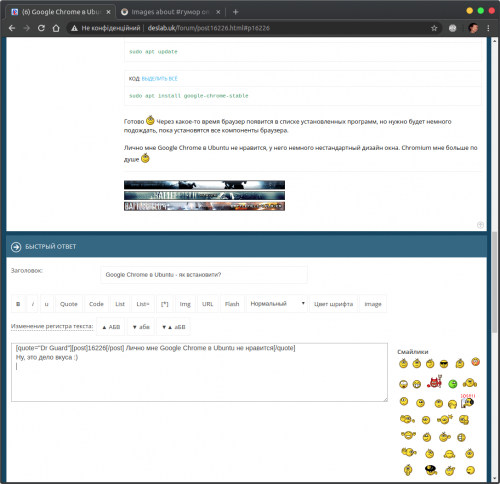Viewport: 500px width, 484px height.
Task: Insert the shocked open-mouth smiley
Action: coord(403,384)
